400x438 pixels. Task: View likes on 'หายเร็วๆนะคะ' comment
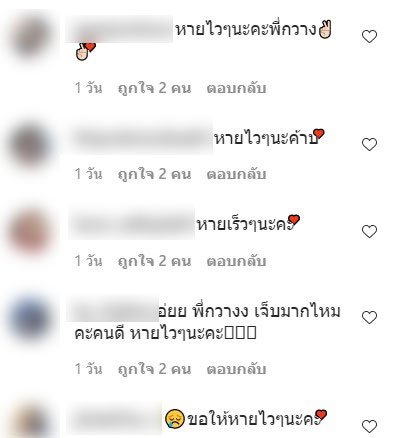pyautogui.click(x=155, y=261)
